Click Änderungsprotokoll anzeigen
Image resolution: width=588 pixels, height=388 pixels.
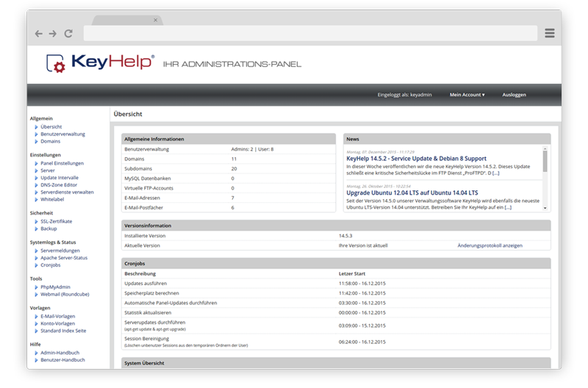(490, 245)
